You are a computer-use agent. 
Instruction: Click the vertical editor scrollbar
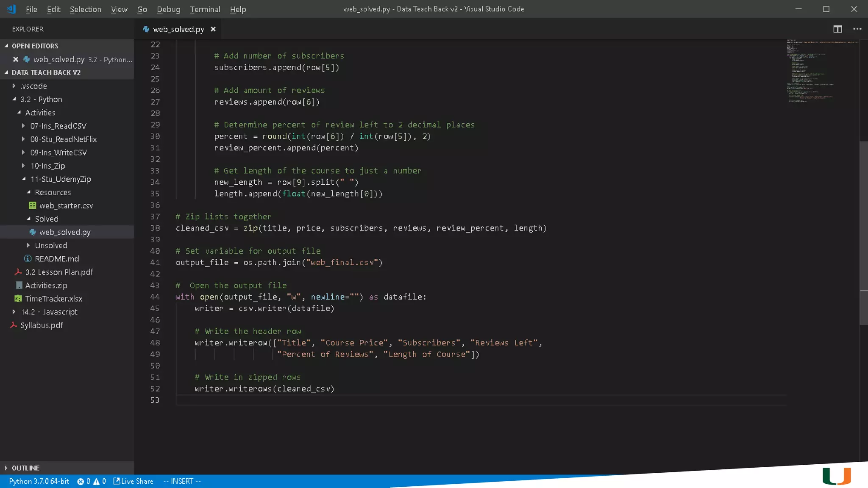pyautogui.click(x=863, y=233)
